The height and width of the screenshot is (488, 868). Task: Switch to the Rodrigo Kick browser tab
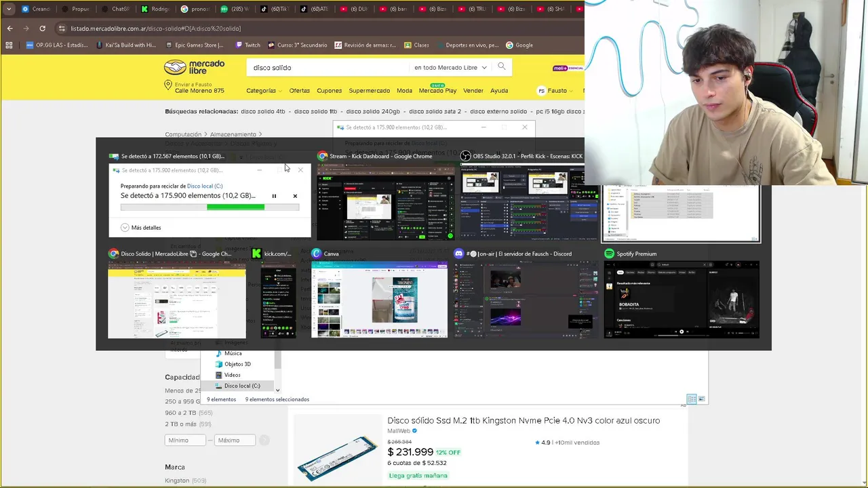pos(155,9)
